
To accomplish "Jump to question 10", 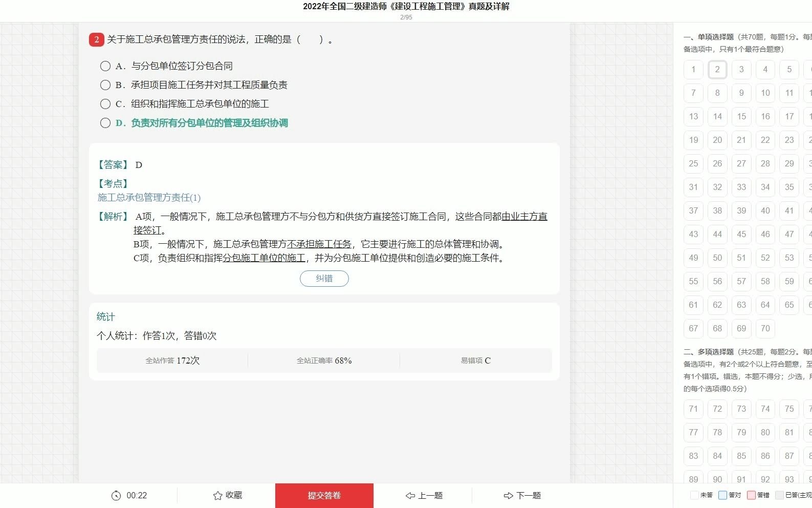I will (765, 93).
